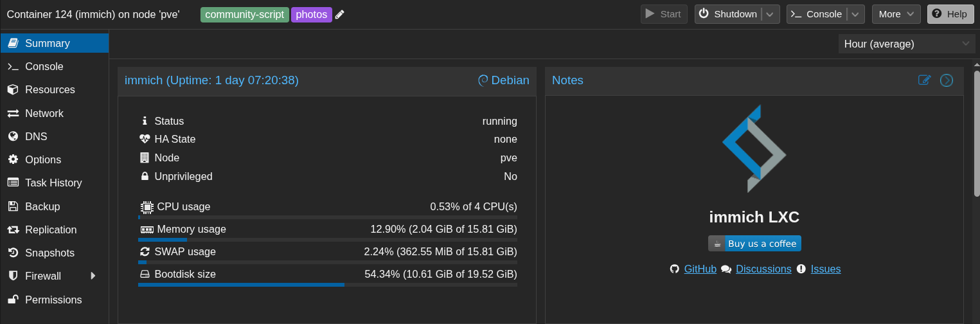Click the pencil icon to edit tags
Viewport: 980px width, 324px height.
340,15
